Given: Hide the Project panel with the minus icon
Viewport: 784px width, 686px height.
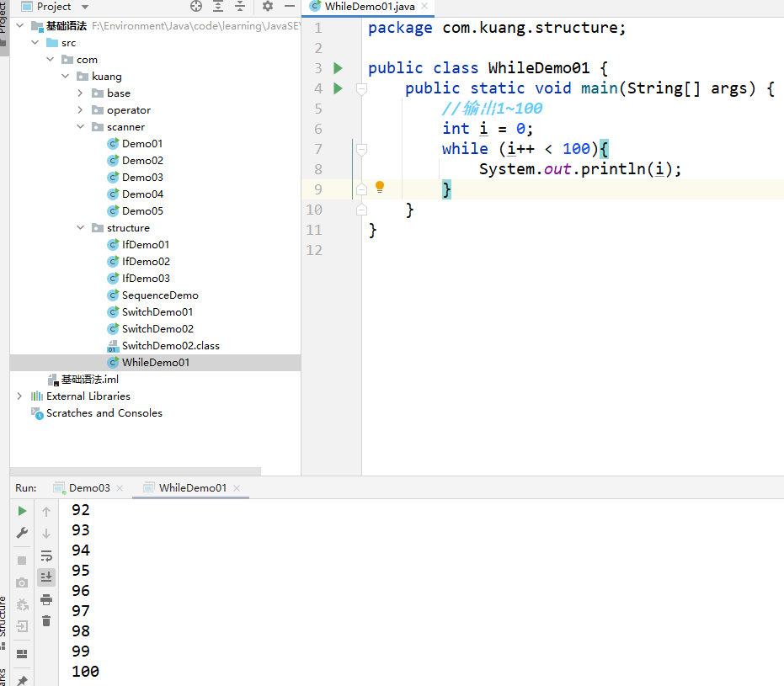Looking at the screenshot, I should [x=290, y=6].
